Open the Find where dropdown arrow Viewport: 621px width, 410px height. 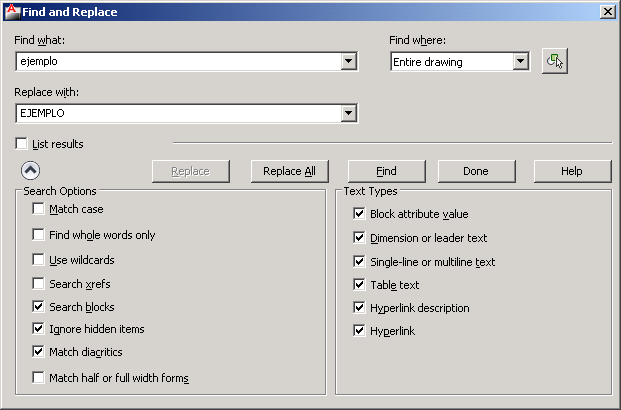point(520,61)
